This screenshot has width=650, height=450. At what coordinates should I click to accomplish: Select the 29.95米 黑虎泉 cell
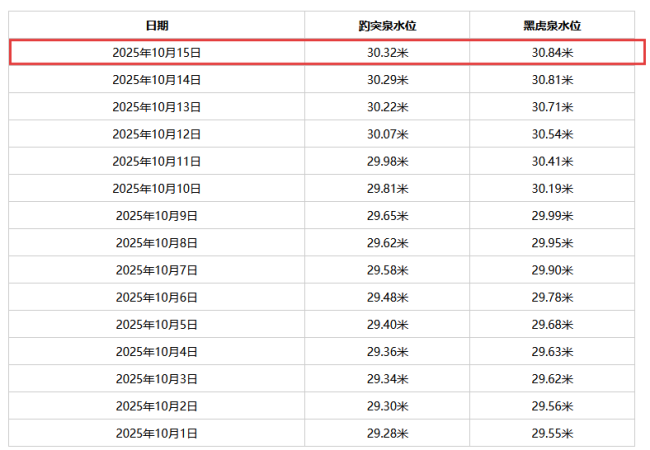[551, 242]
